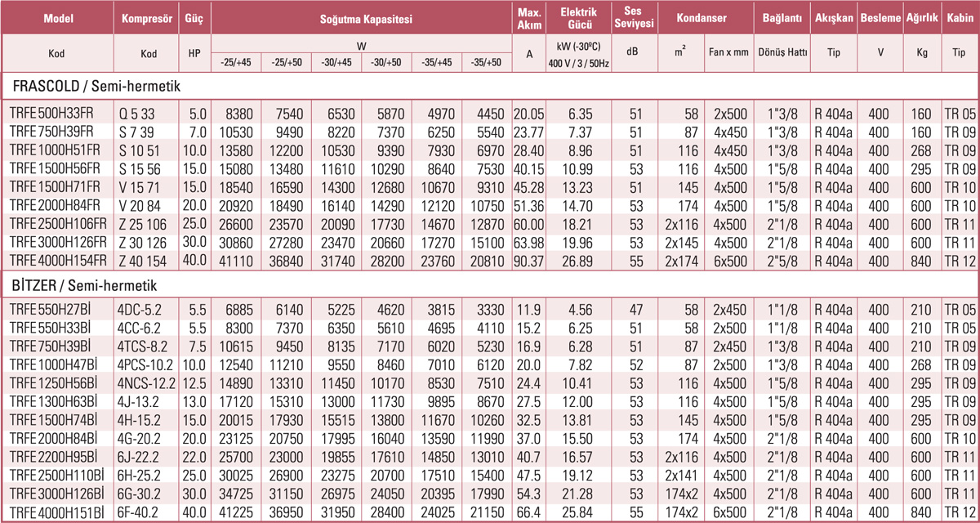Click the Soğutma Kapasitesi header
Viewport: 980px width, 523px height.
(359, 17)
